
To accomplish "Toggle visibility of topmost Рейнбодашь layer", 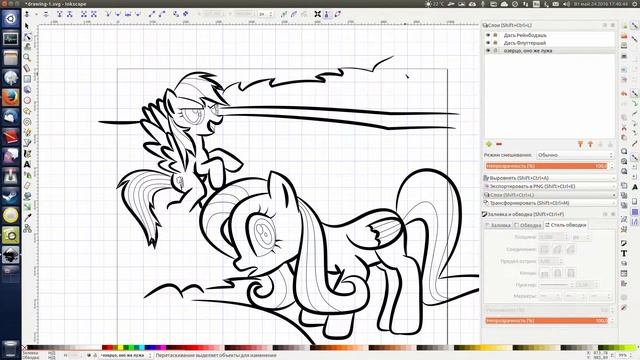I will pos(488,36).
